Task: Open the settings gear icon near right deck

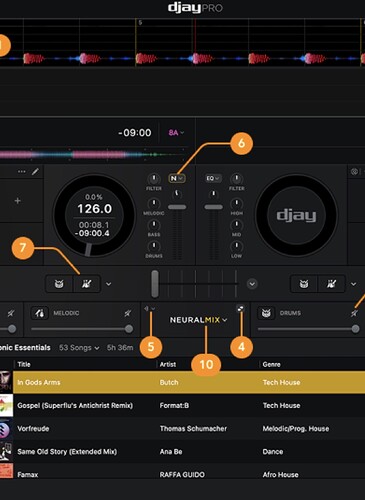Action: pos(354,171)
